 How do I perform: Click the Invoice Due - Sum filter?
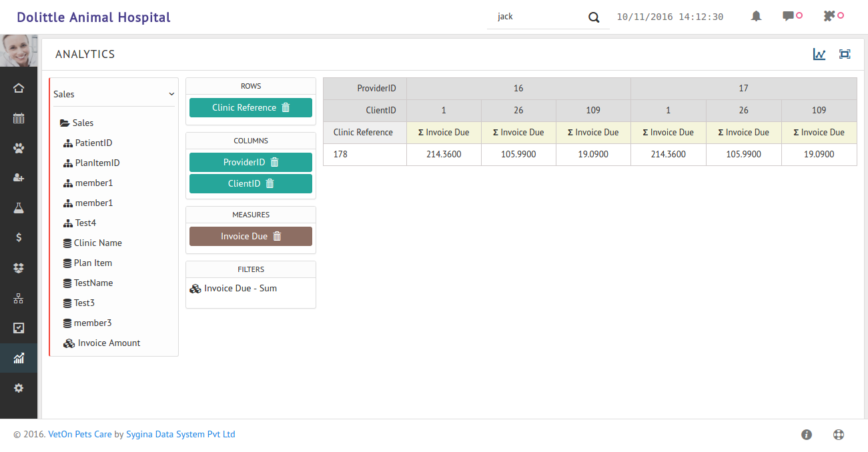tap(240, 288)
